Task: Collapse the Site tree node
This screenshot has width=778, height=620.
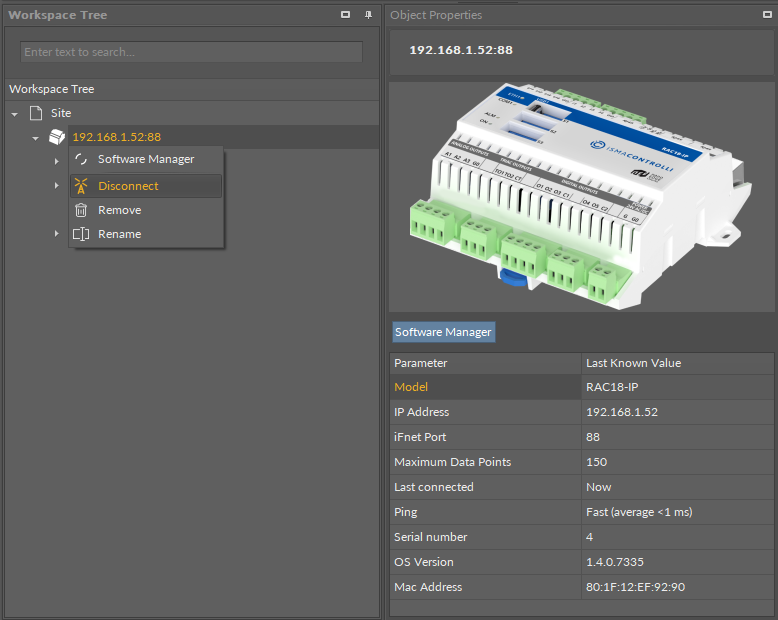Action: pyautogui.click(x=15, y=114)
